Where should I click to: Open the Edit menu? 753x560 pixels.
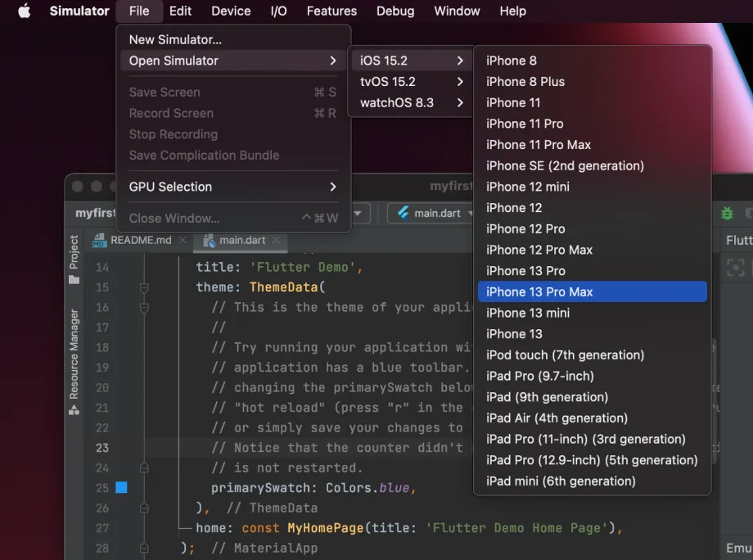(x=180, y=11)
